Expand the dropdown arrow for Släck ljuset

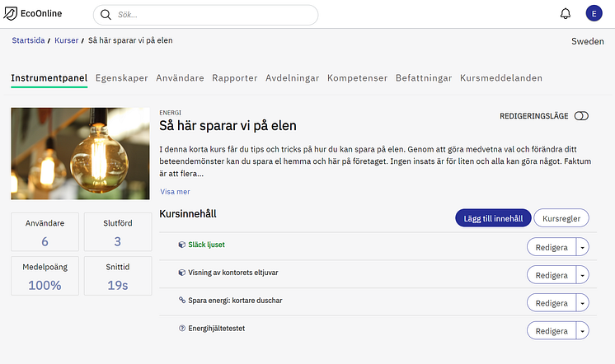click(583, 247)
